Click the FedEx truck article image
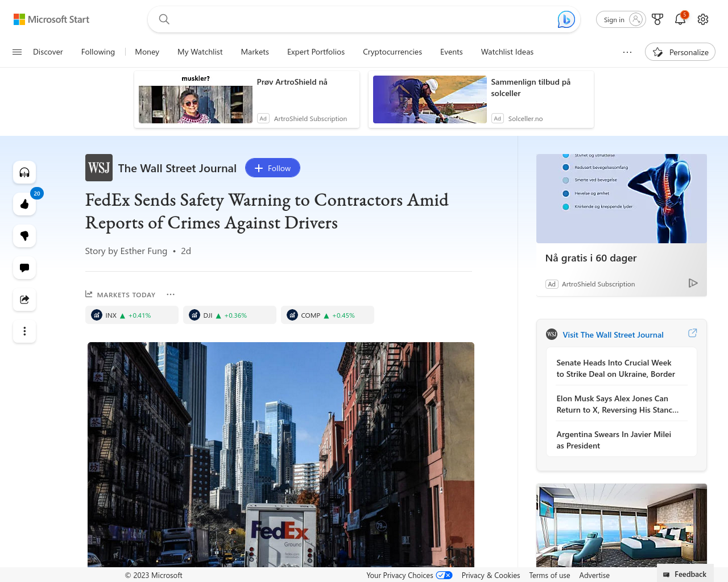The image size is (728, 582). click(x=281, y=455)
